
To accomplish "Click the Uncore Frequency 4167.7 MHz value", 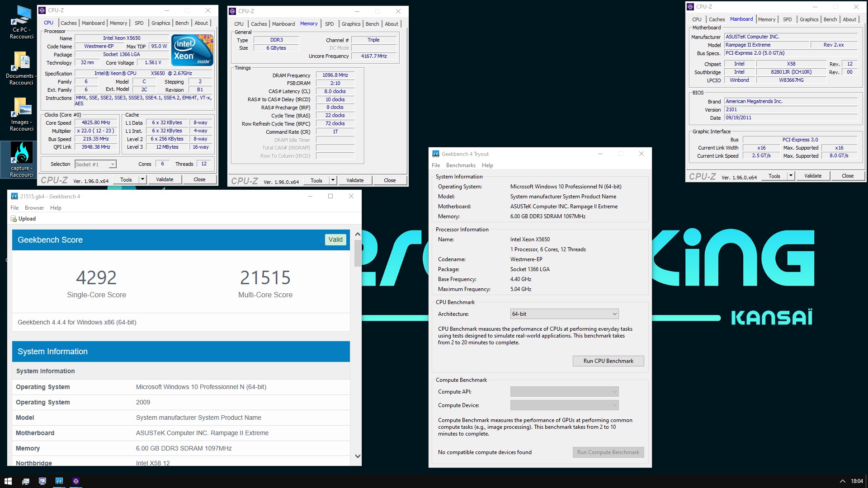I will [374, 56].
